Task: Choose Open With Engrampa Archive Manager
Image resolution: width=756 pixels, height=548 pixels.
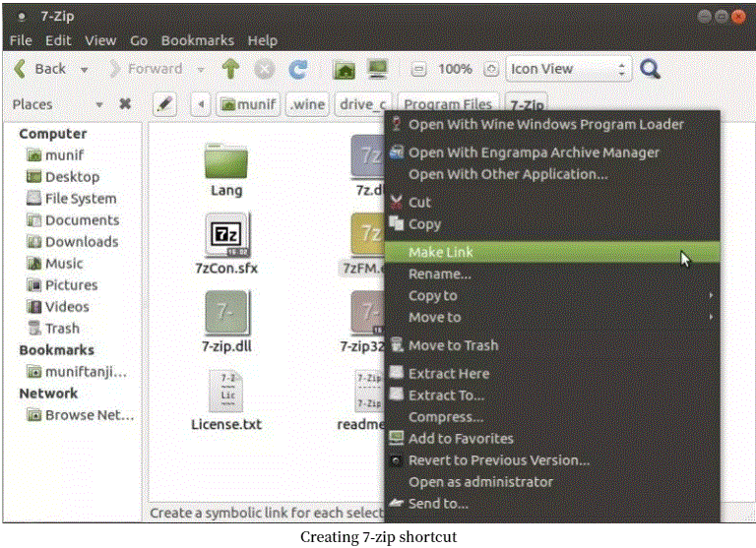Action: pyautogui.click(x=552, y=152)
